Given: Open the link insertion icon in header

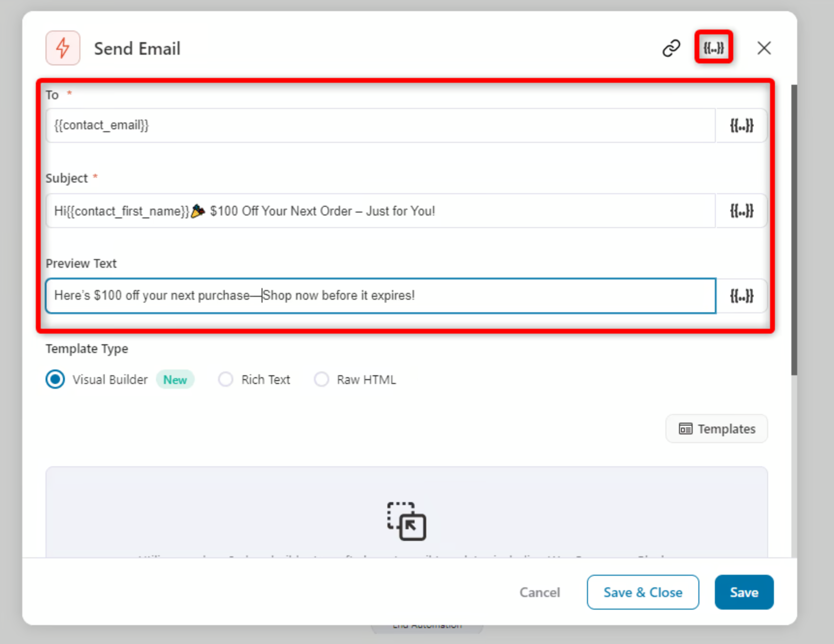Looking at the screenshot, I should click(671, 48).
